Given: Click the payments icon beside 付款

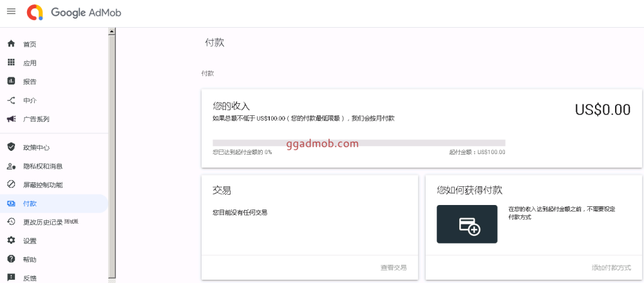Looking at the screenshot, I should 12,203.
